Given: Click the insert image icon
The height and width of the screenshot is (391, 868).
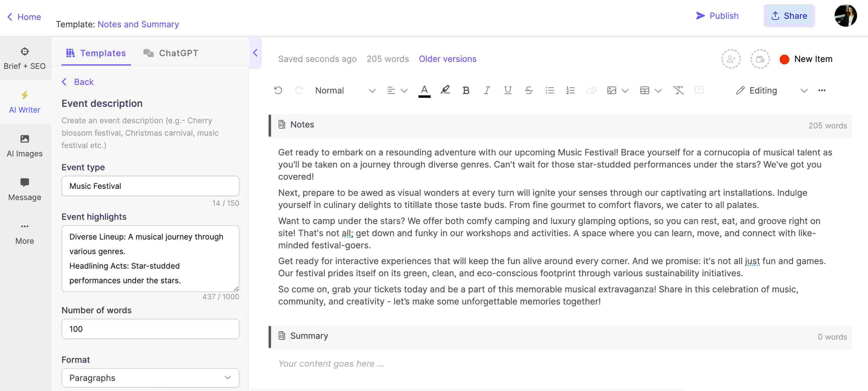Looking at the screenshot, I should (611, 90).
